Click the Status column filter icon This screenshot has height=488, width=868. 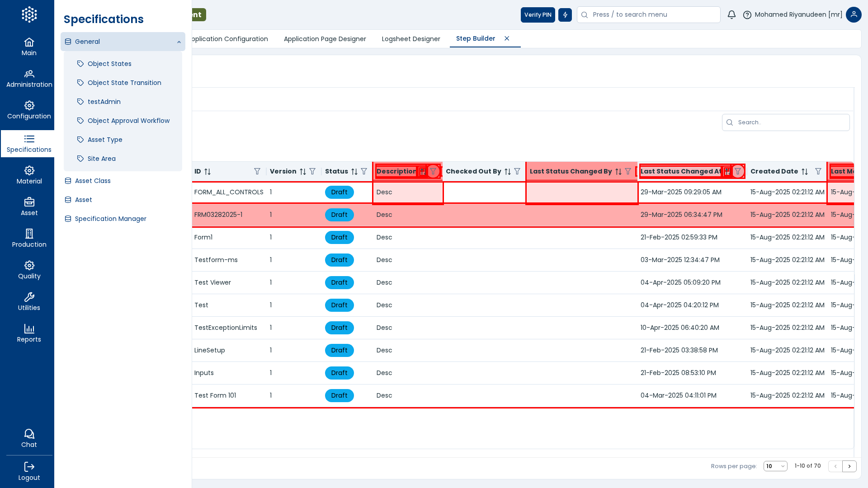[x=364, y=172]
